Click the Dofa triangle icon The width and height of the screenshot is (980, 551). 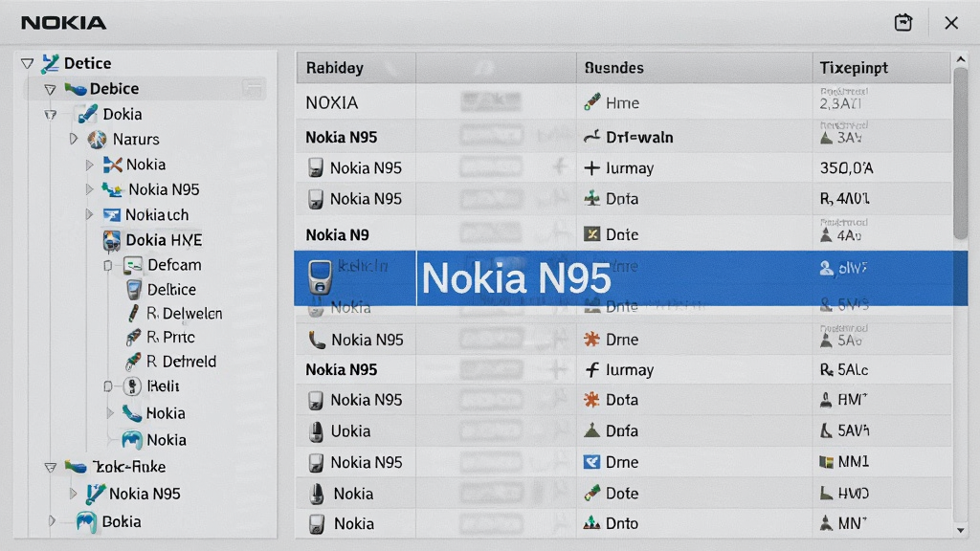pyautogui.click(x=591, y=430)
